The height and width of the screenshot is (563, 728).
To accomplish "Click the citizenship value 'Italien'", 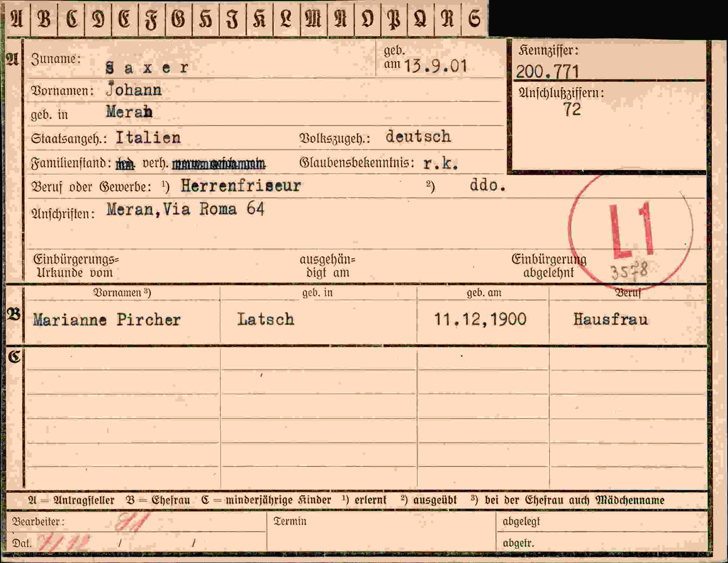I will [x=148, y=137].
